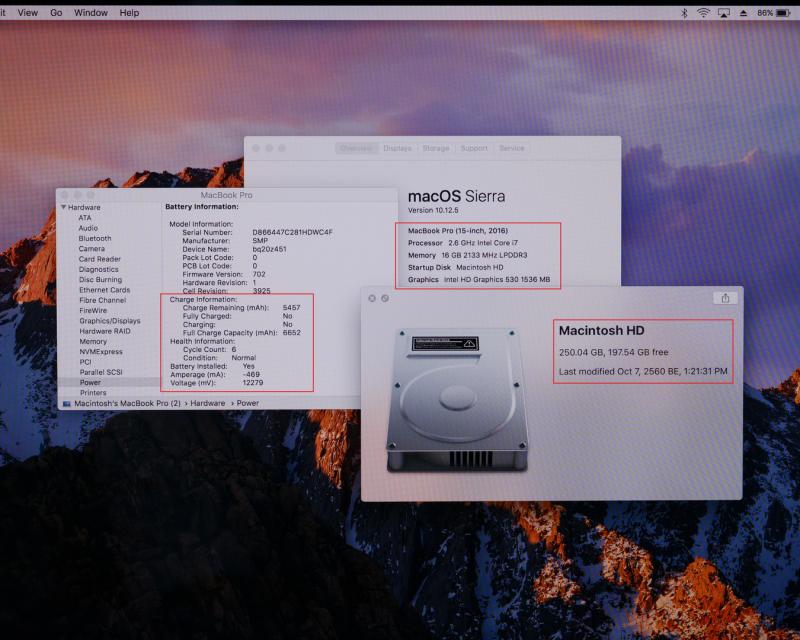Image resolution: width=800 pixels, height=640 pixels.
Task: Click Processor 2.6 GHz Intel Core i7
Action: pos(462,243)
